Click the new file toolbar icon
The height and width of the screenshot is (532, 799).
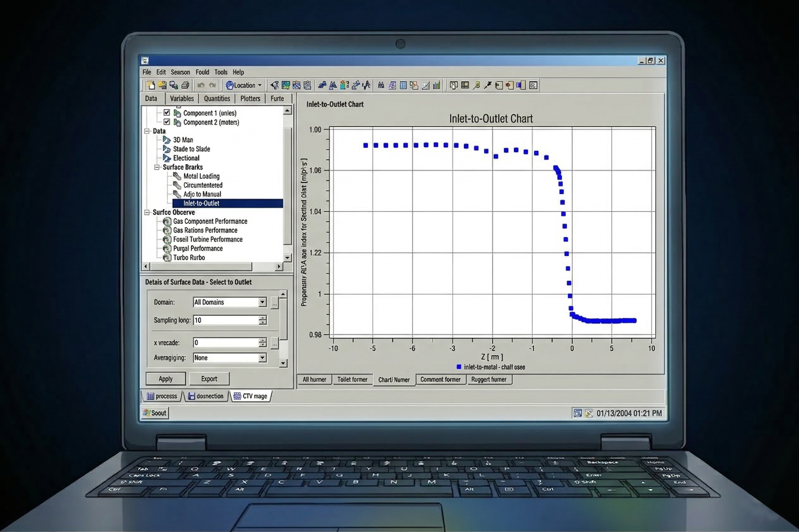point(150,85)
